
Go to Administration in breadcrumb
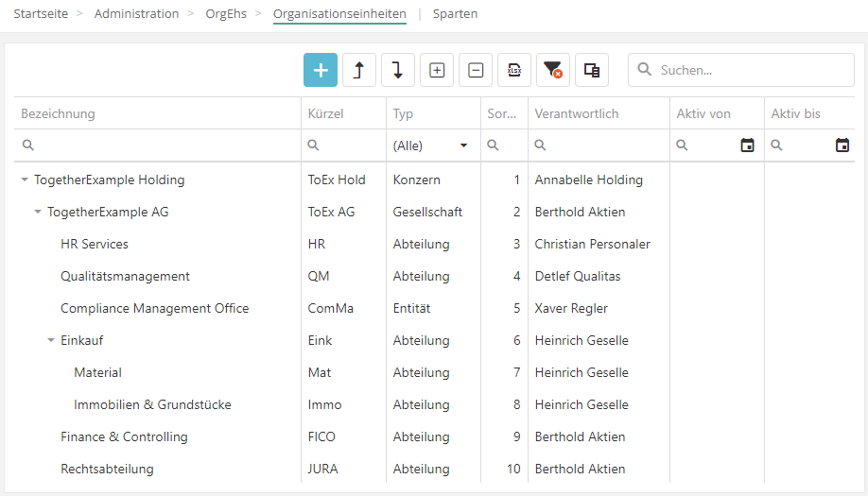[x=136, y=14]
